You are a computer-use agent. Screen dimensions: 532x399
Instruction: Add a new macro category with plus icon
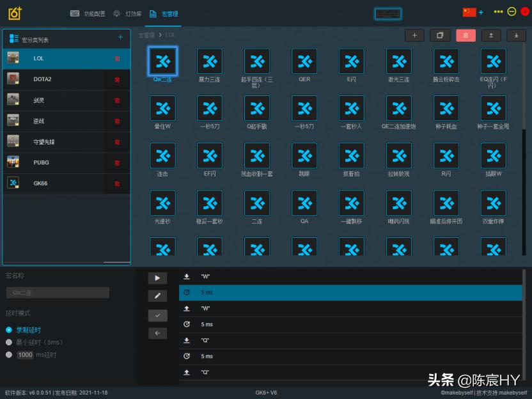click(120, 38)
